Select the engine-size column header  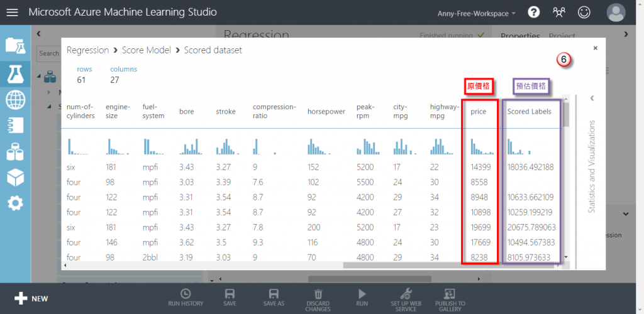click(118, 111)
